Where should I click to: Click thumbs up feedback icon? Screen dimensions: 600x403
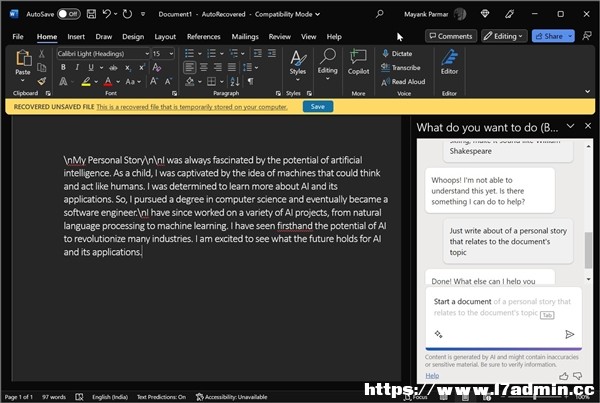563,376
